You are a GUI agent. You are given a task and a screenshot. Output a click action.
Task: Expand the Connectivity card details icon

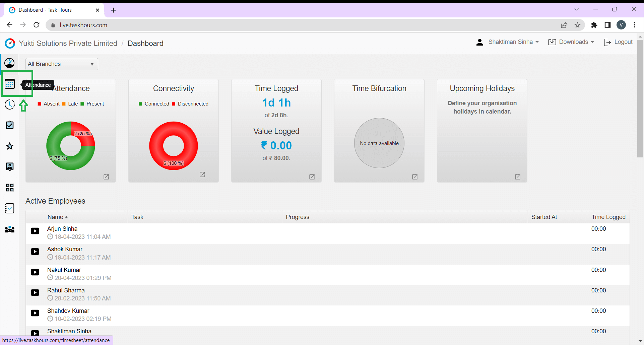(202, 175)
